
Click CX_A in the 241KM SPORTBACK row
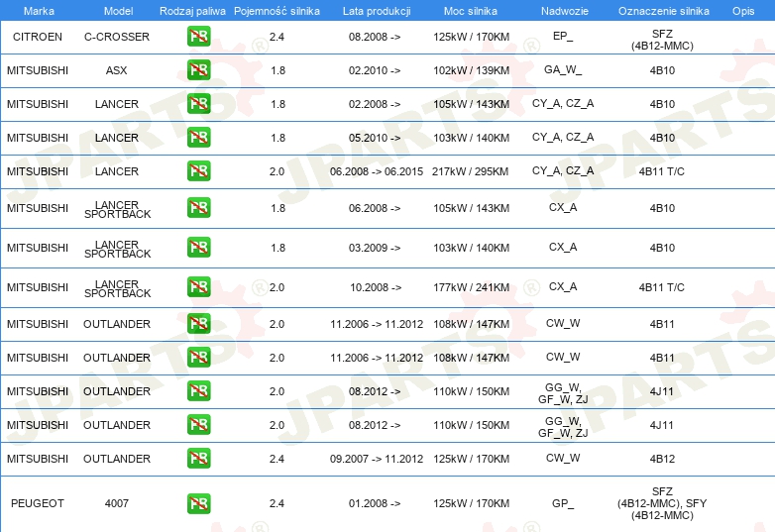[x=563, y=286]
